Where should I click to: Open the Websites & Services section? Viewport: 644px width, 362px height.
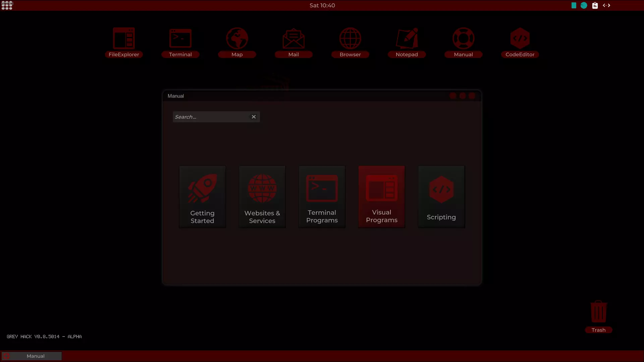tap(262, 197)
